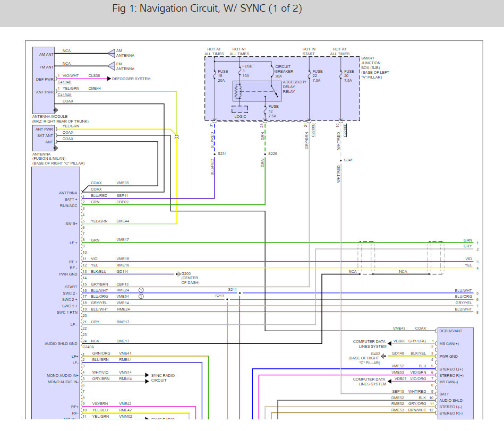
Task: Click the S341 splice dot
Action: 341,160
